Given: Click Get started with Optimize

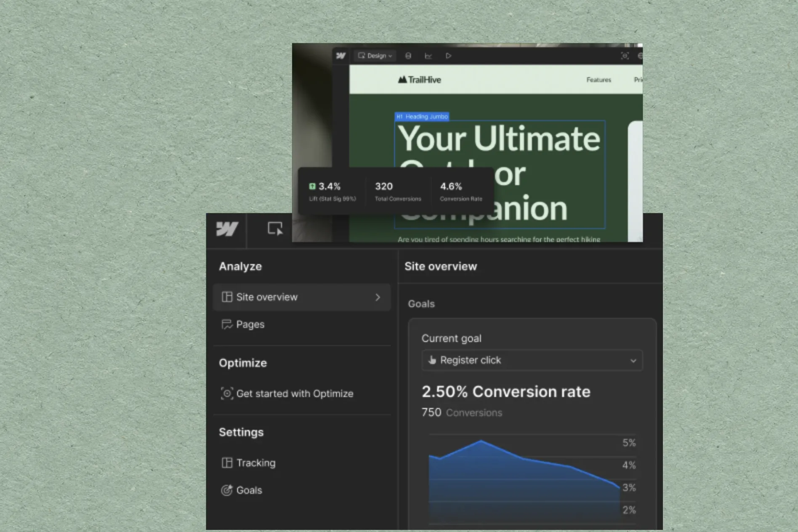Looking at the screenshot, I should point(287,394).
